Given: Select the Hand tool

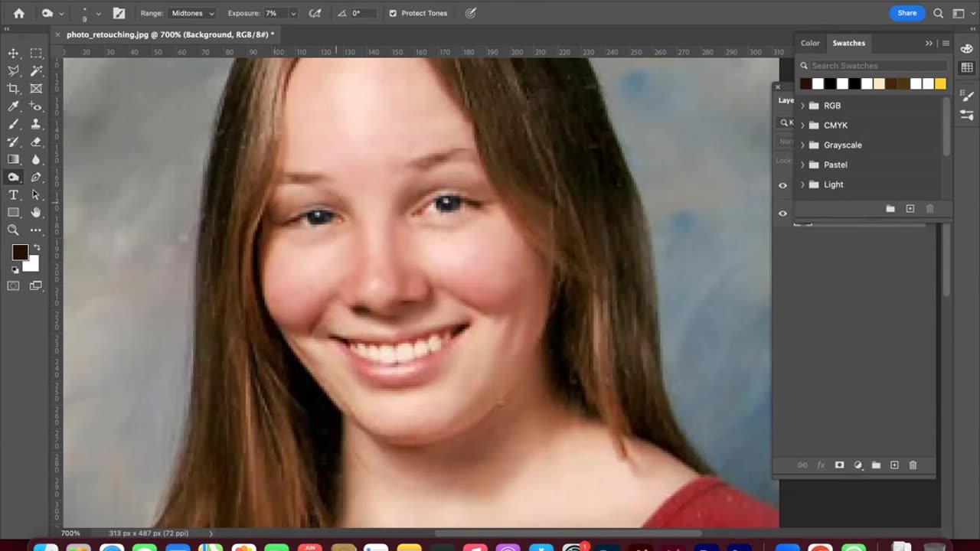Looking at the screenshot, I should tap(36, 213).
